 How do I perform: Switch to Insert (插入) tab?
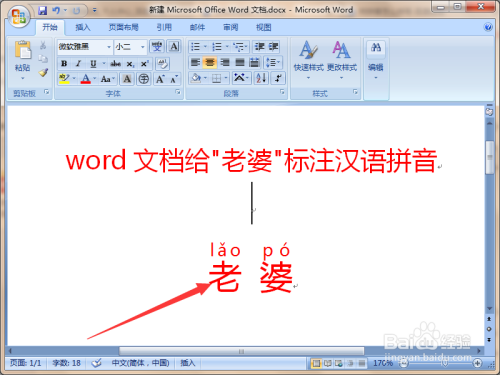point(83,27)
